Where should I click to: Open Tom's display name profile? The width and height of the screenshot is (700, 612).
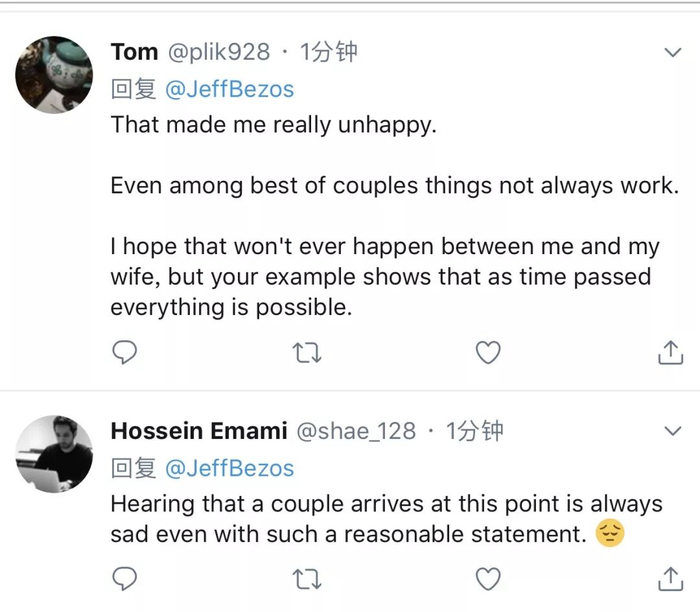click(134, 52)
